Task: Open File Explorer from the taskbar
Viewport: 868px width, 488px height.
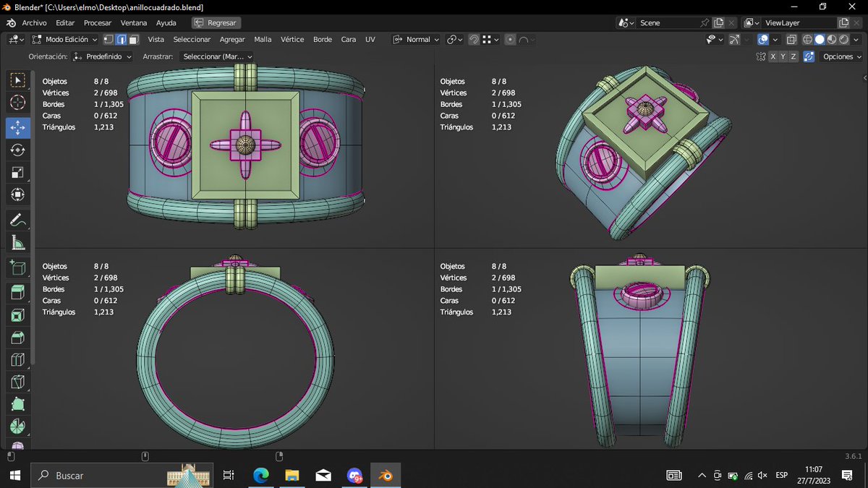Action: coord(292,475)
